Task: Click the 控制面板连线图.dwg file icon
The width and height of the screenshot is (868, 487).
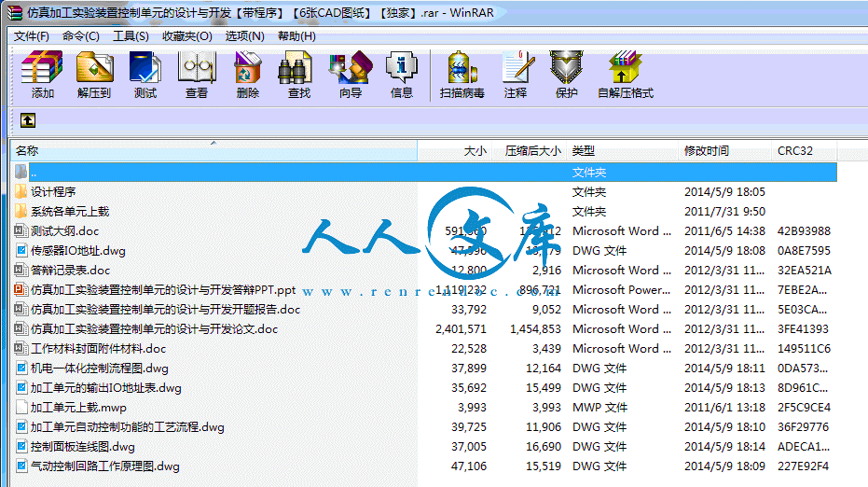Action: 21,447
